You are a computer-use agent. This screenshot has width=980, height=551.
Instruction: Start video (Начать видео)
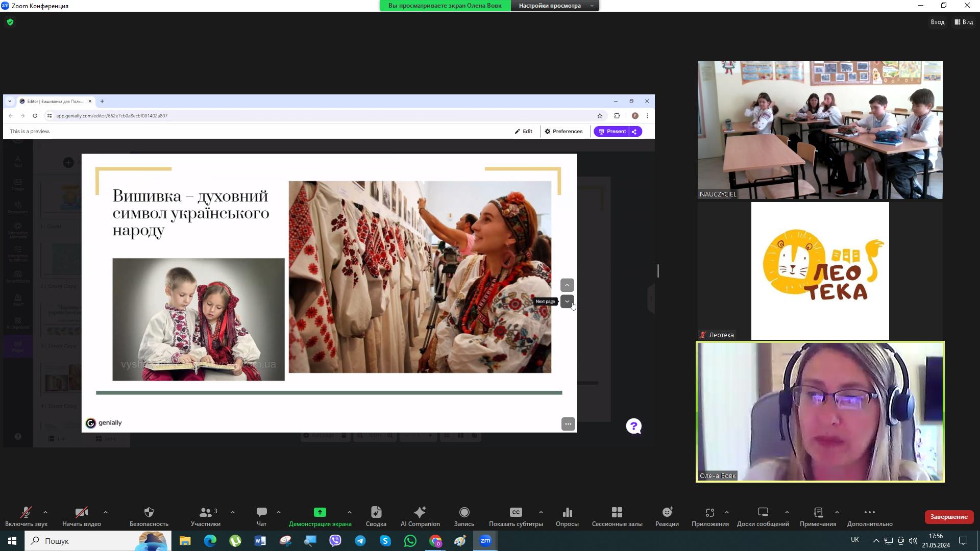(81, 516)
